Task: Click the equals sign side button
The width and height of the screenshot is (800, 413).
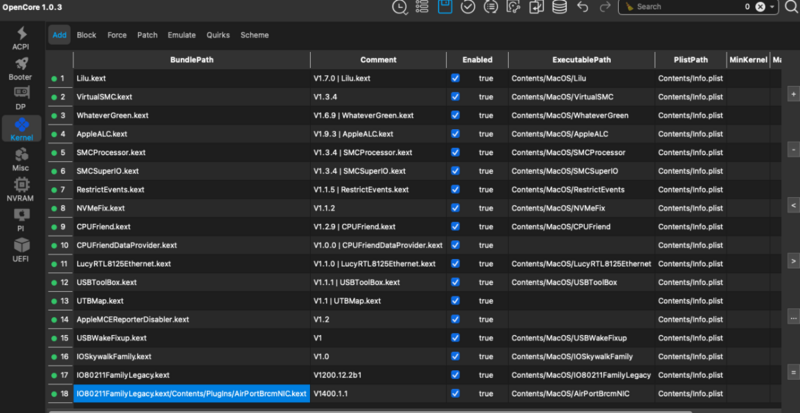Action: (x=793, y=373)
